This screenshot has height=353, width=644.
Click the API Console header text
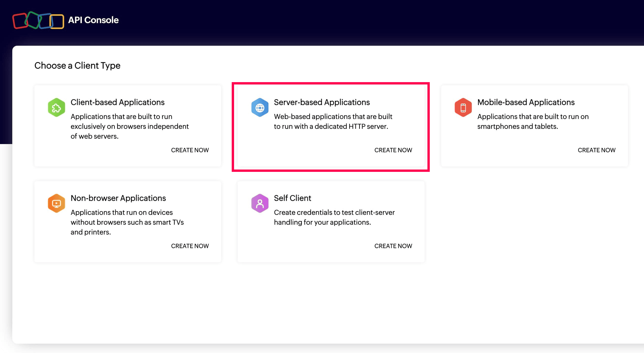93,20
